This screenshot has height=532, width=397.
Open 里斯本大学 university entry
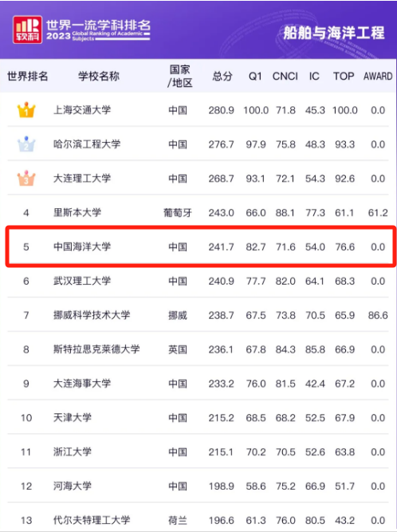click(77, 213)
